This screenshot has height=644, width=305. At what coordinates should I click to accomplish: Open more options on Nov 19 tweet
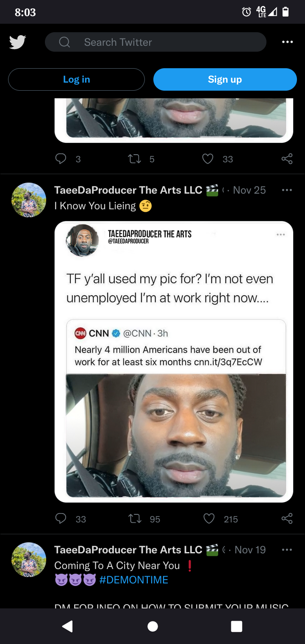(x=287, y=550)
